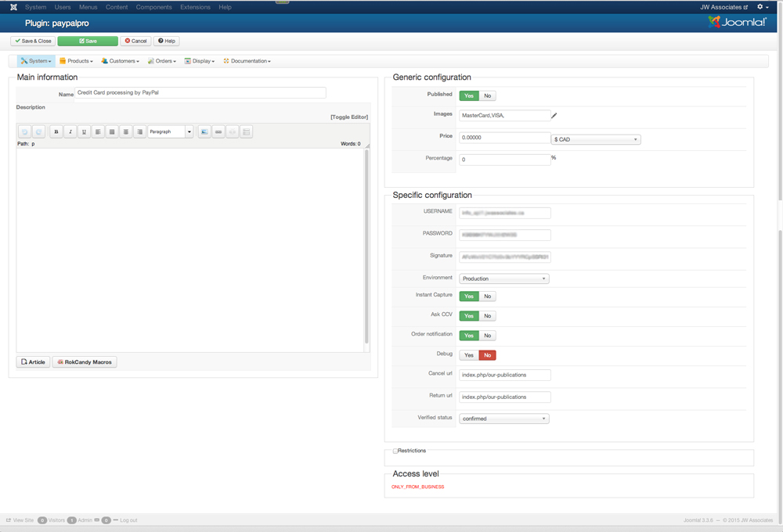This screenshot has height=532, width=783.
Task: Click the unlink icon in editor toolbar
Action: click(233, 131)
